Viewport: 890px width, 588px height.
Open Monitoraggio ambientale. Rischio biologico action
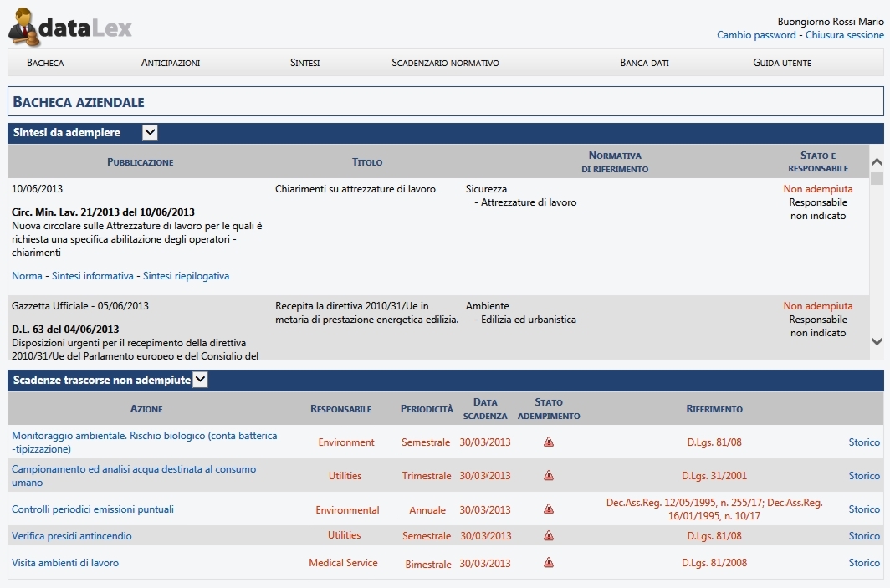pos(145,442)
